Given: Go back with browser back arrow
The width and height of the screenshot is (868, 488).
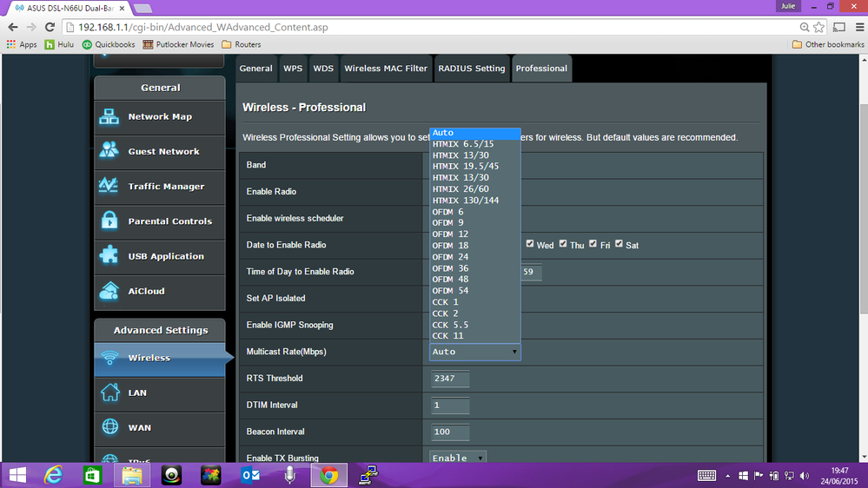Looking at the screenshot, I should 13,27.
